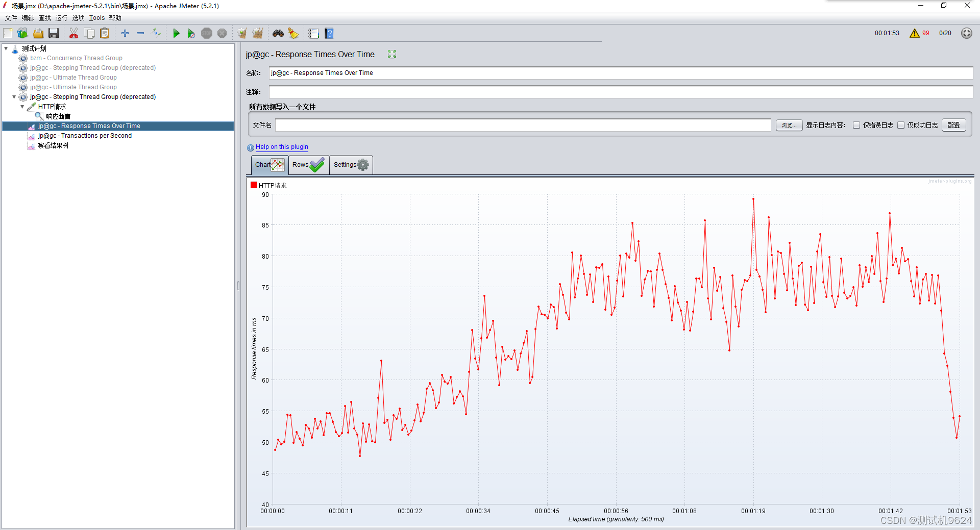Click the Toggle enable/disable icon
Screen dimensions: 980x530
[157, 33]
